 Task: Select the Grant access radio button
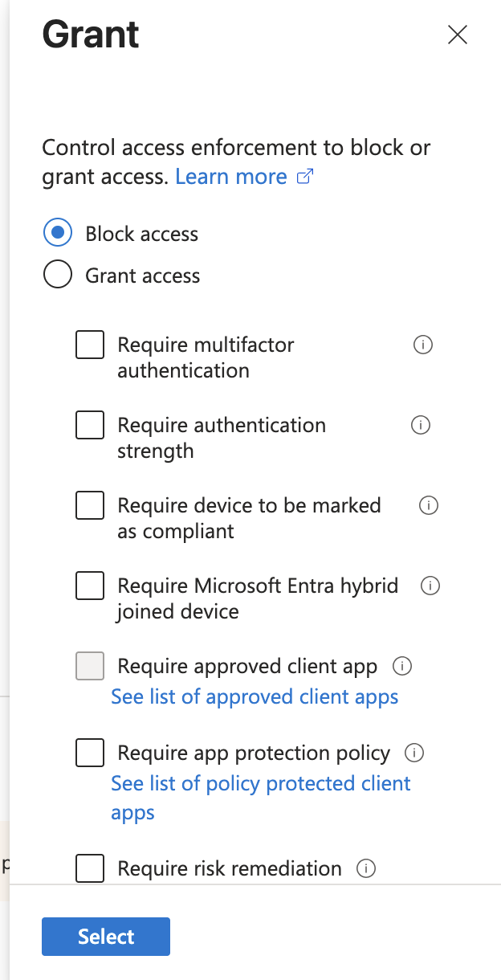tap(58, 276)
